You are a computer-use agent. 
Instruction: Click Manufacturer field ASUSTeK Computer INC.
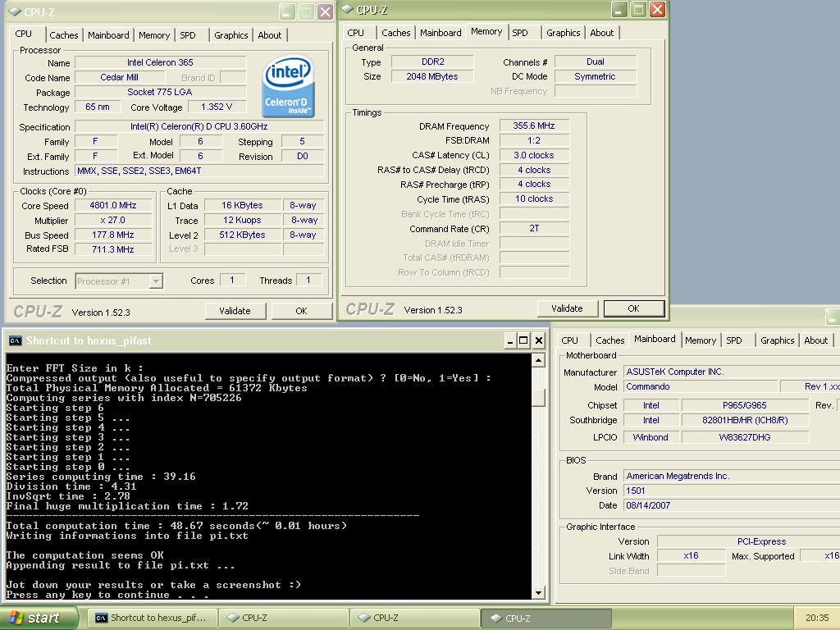(732, 372)
